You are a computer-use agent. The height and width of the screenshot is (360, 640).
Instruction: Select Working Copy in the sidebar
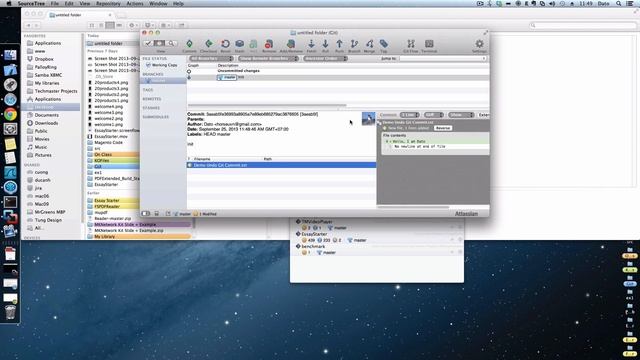(x=162, y=65)
